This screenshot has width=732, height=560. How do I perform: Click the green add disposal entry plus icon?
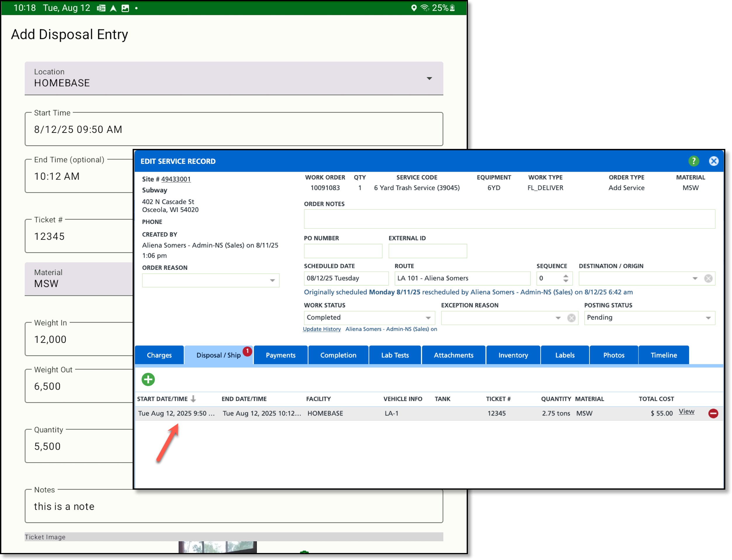point(148,379)
